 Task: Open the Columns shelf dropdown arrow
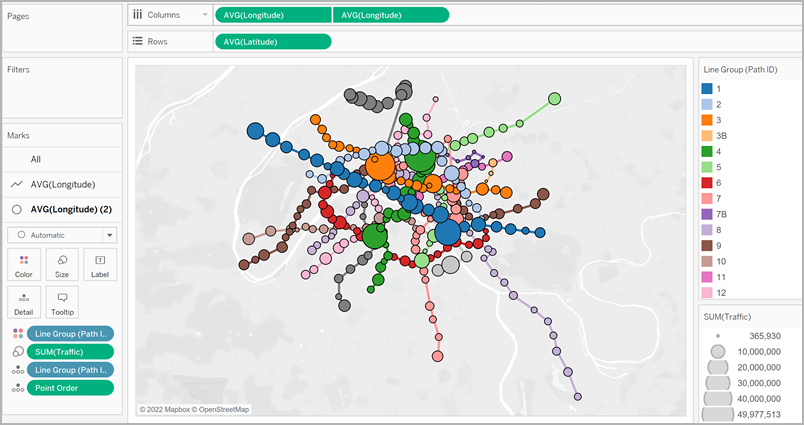coord(204,15)
